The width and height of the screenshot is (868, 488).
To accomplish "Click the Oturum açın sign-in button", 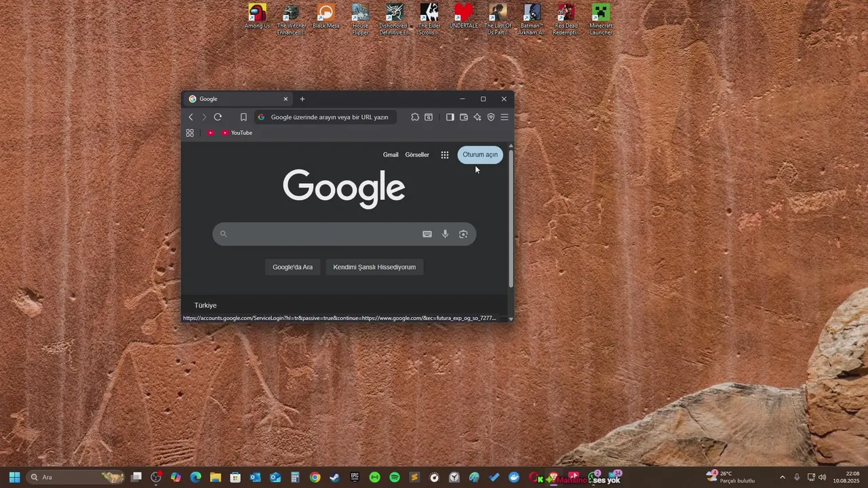I will pyautogui.click(x=480, y=155).
